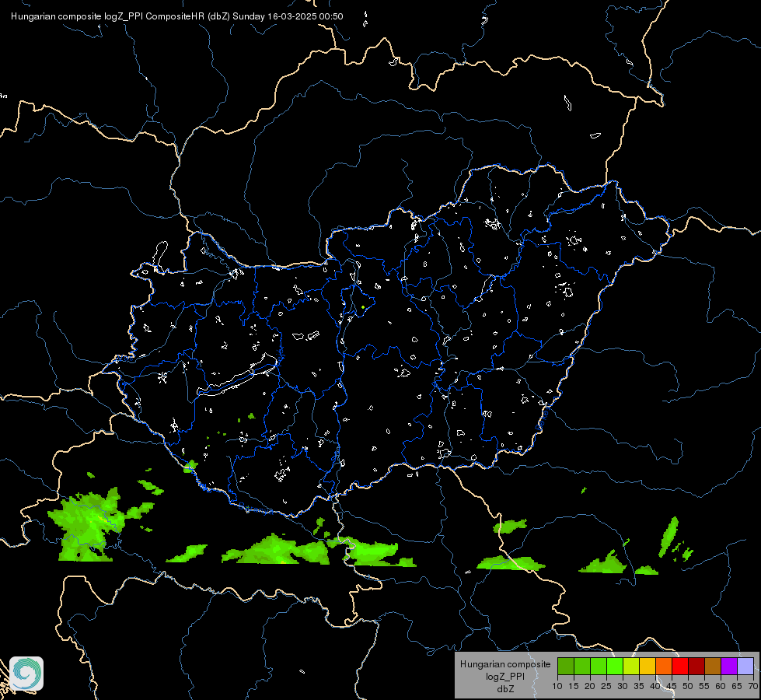Click the white-outlined Lake Balaton on the map

pos(238,376)
